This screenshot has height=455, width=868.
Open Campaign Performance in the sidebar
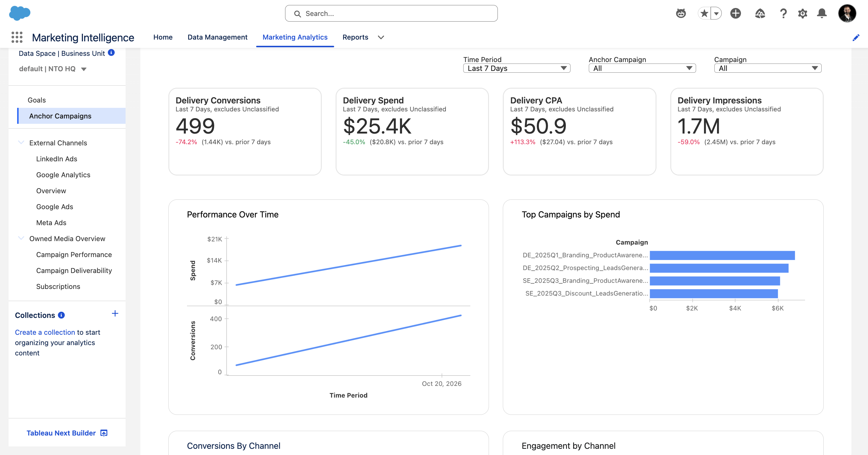[x=74, y=254]
